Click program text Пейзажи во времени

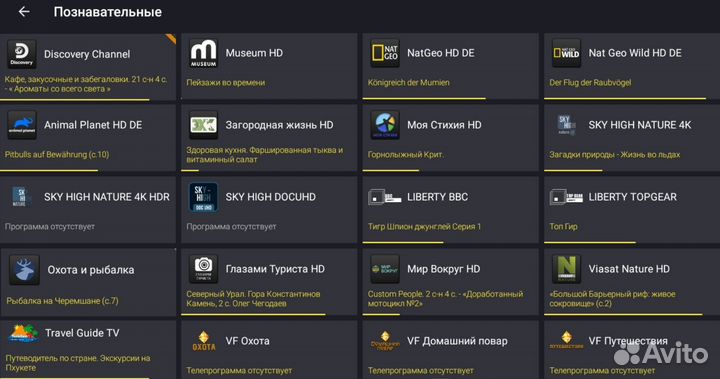225,83
